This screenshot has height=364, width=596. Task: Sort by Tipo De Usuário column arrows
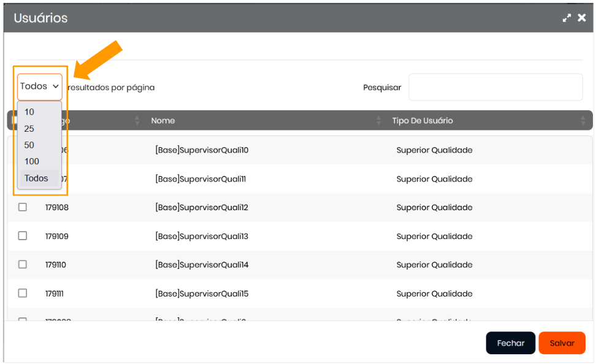(583, 121)
